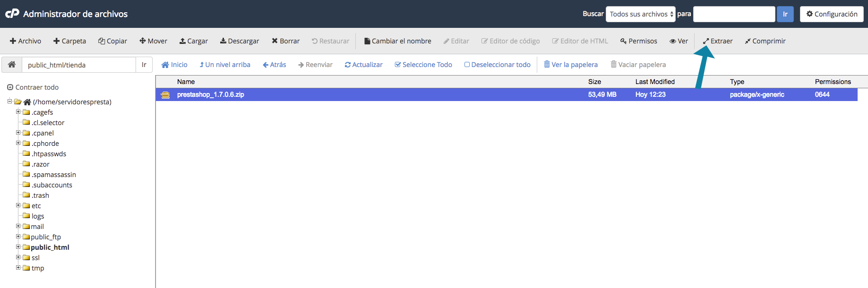
Task: Click the Descargar download icon
Action: 223,41
